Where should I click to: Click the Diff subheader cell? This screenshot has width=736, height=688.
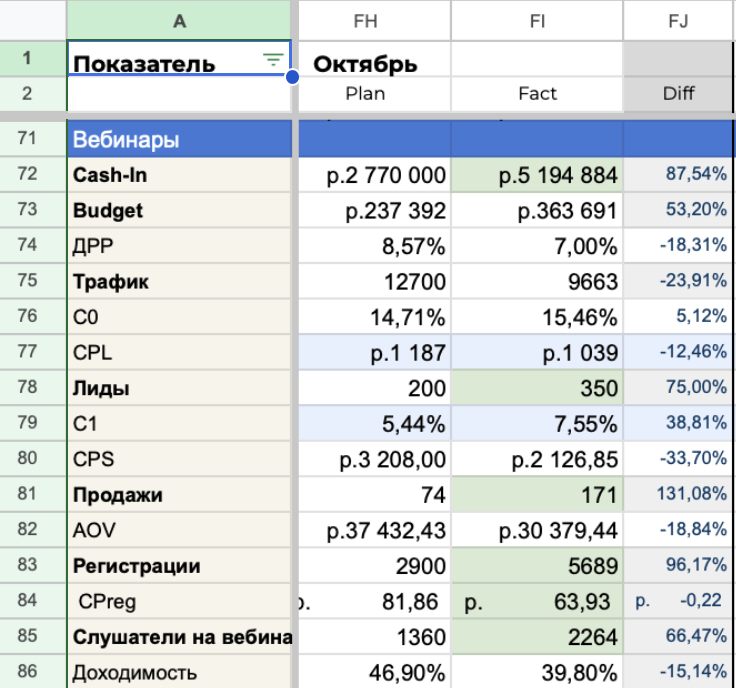tap(678, 94)
